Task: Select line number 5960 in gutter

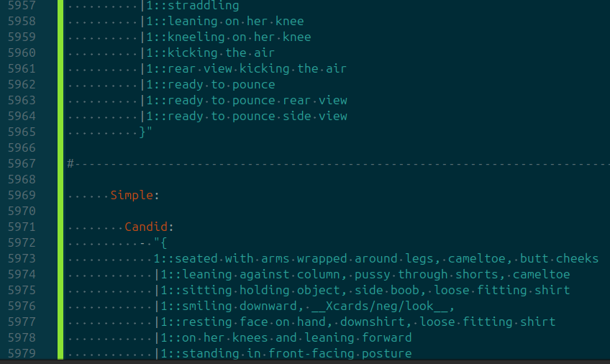Action: coord(21,53)
